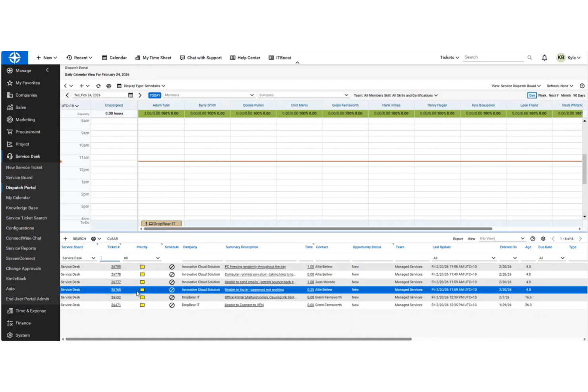
Task: Switch to Month view
Action: [566, 95]
